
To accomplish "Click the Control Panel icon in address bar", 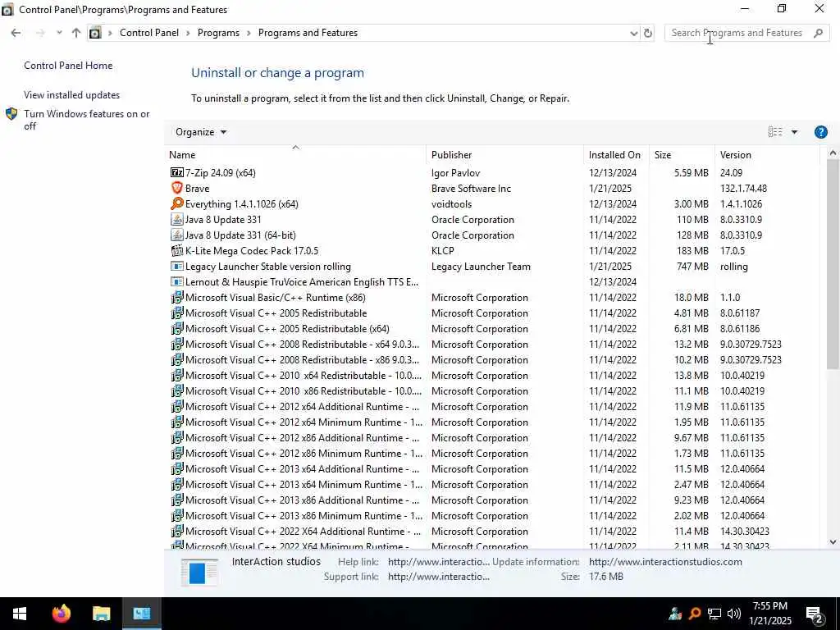I will click(95, 33).
